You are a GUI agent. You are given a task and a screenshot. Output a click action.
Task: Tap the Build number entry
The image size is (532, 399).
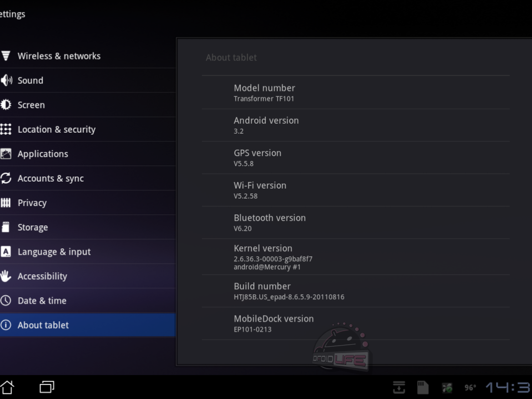[x=355, y=291]
